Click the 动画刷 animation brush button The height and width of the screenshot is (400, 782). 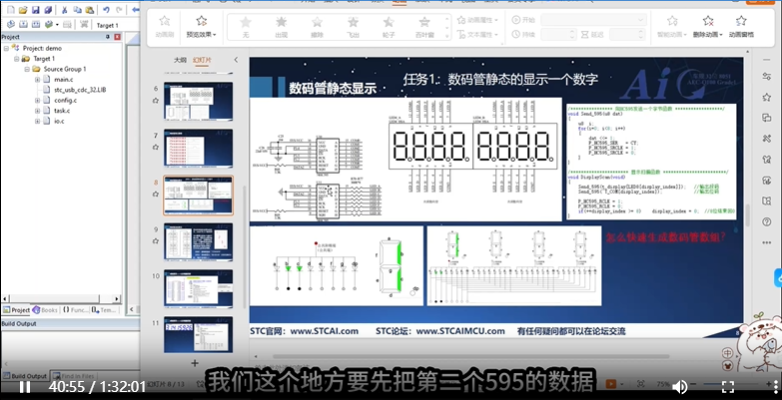point(165,26)
